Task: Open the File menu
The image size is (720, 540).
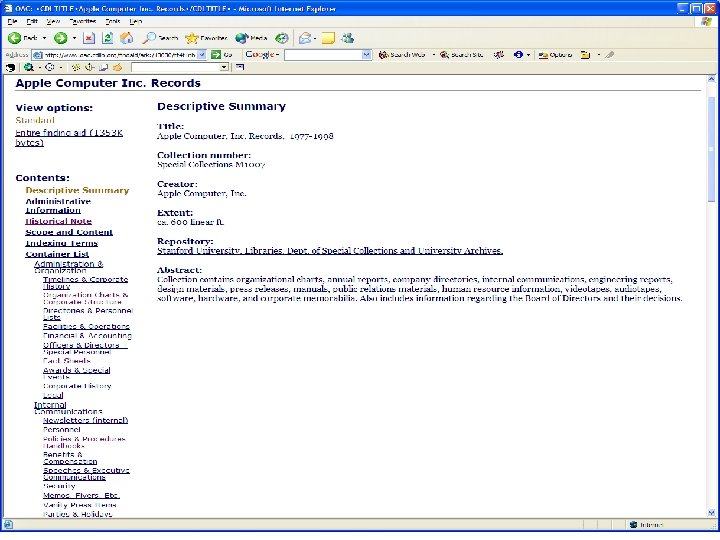Action: click(12, 21)
